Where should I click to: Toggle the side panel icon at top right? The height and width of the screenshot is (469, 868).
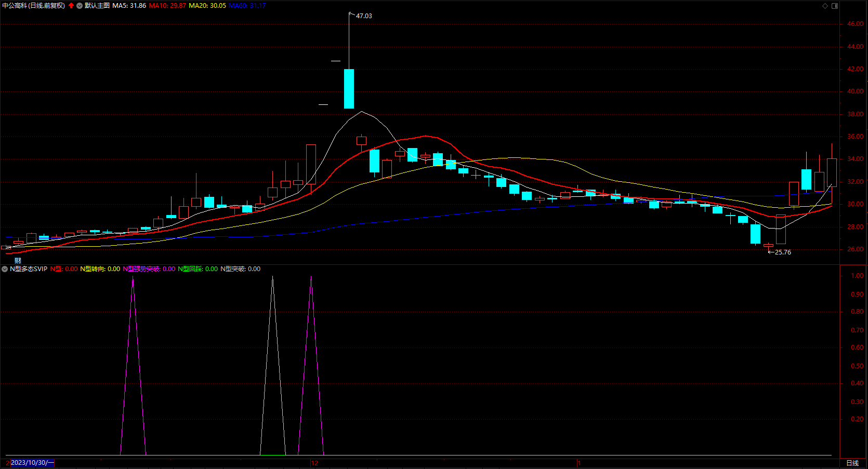tap(835, 6)
